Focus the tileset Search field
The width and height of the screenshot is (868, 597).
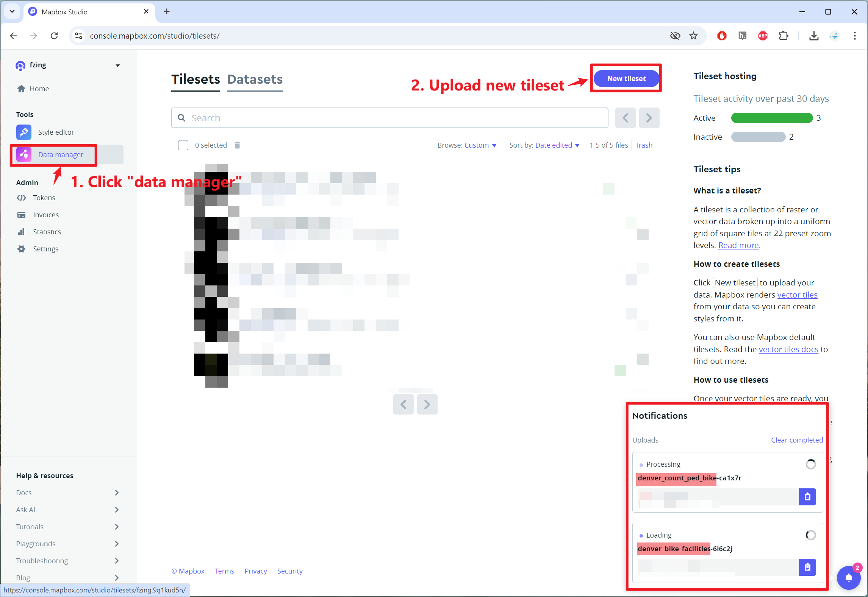pyautogui.click(x=390, y=118)
